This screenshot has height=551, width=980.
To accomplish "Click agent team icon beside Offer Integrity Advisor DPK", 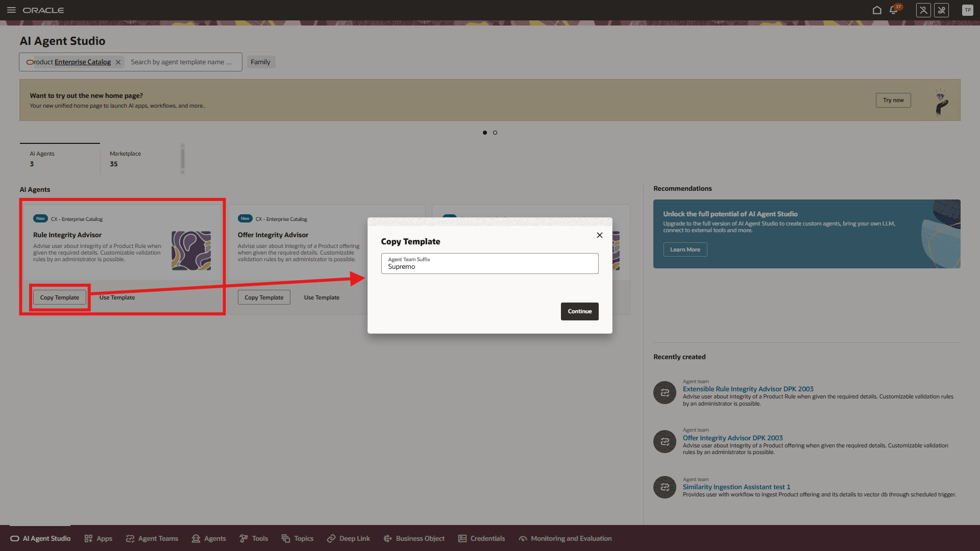I will click(665, 442).
